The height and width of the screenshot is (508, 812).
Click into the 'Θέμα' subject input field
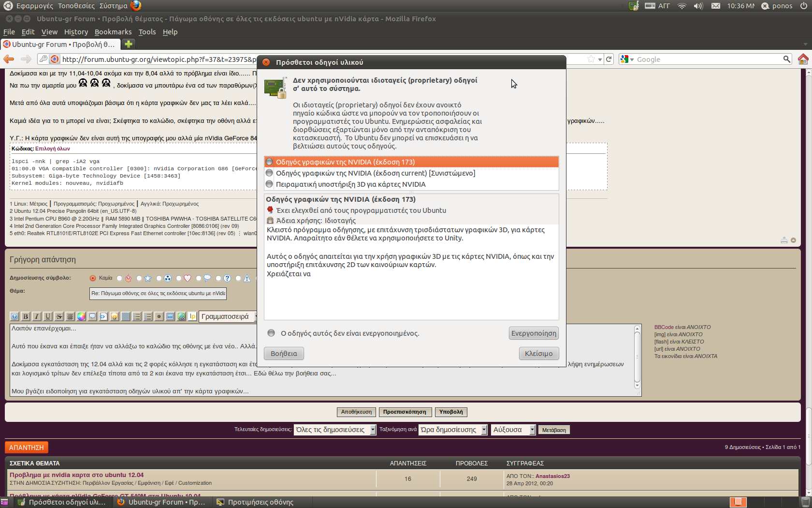[x=158, y=293]
